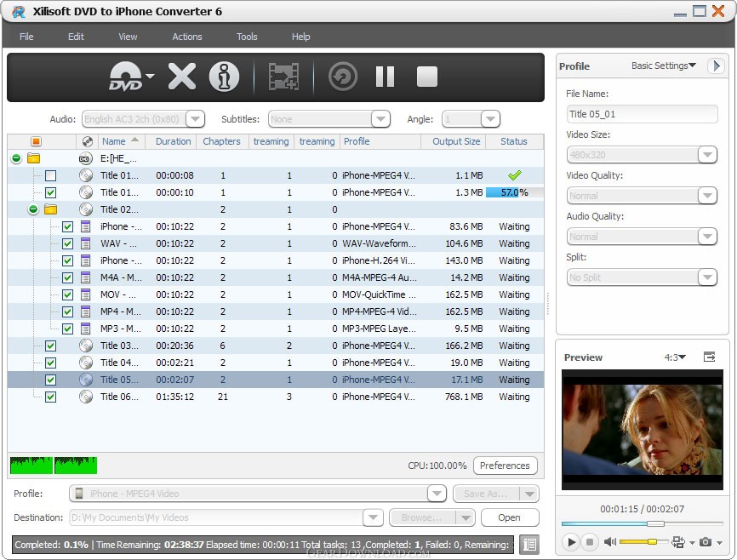The height and width of the screenshot is (560, 737).
Task: Uncheck the Title 01 row at 57.0%
Action: pyautogui.click(x=50, y=192)
